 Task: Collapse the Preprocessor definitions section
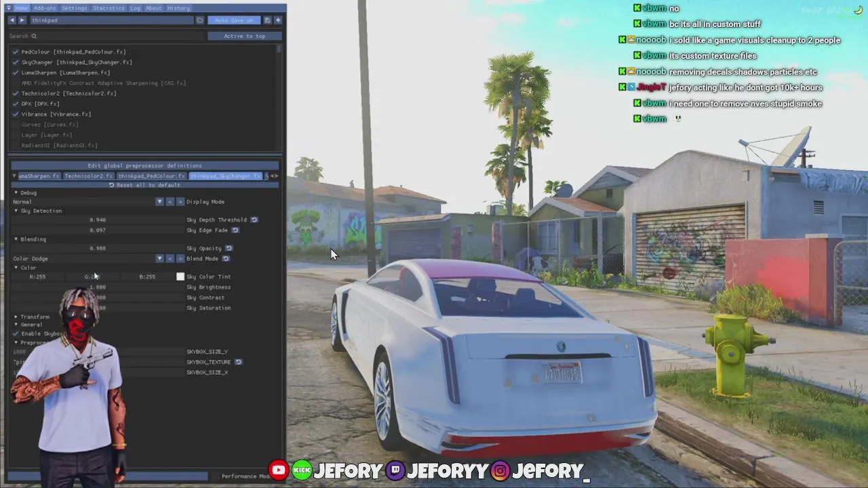tap(16, 343)
